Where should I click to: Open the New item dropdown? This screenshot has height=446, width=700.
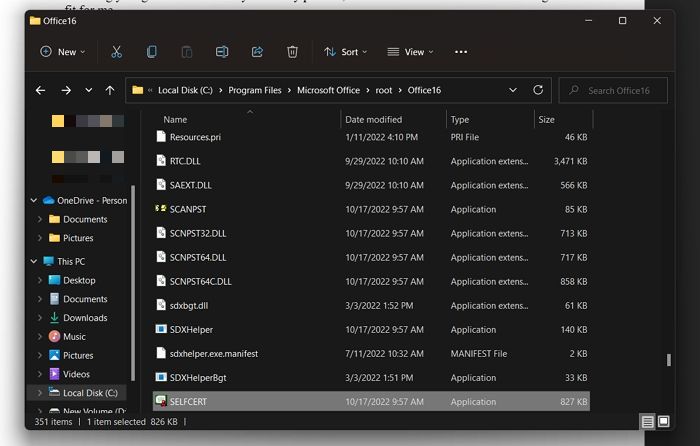pos(62,52)
